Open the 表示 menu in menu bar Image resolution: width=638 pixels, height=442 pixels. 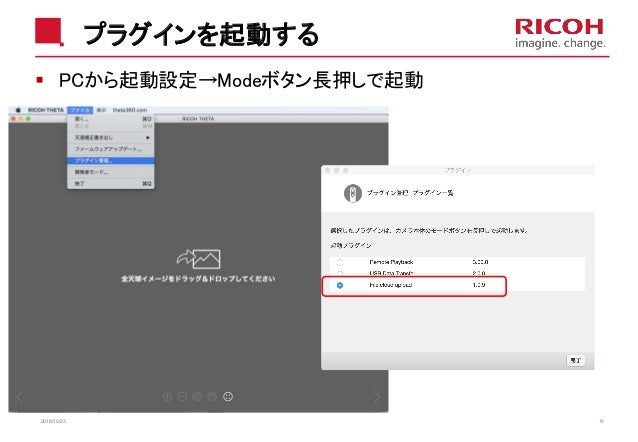click(101, 110)
